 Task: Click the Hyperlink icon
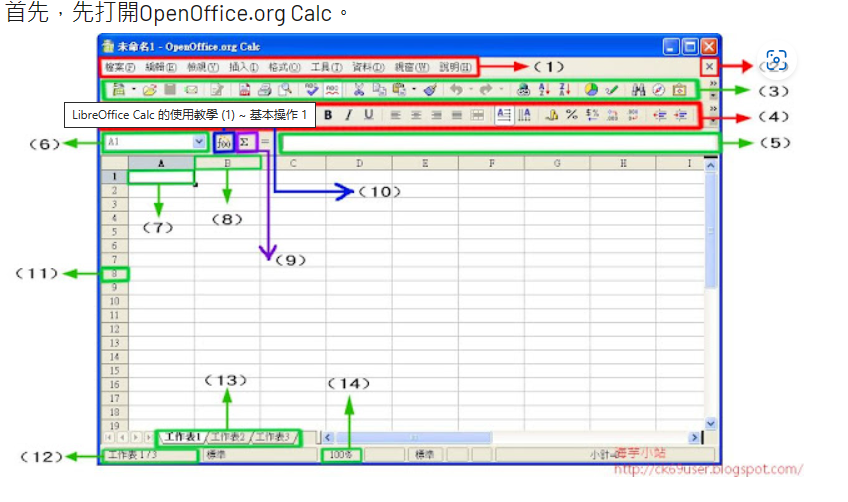[523, 90]
